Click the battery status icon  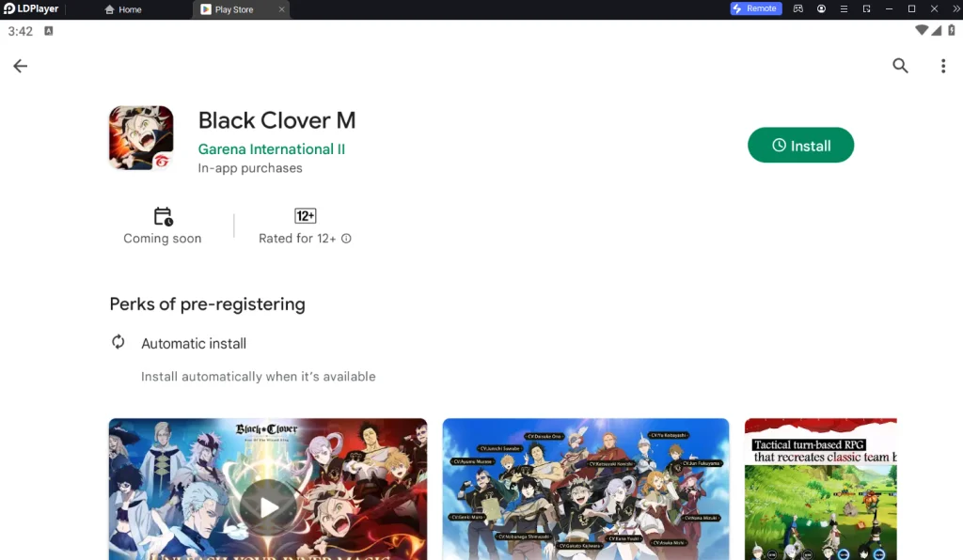(952, 30)
